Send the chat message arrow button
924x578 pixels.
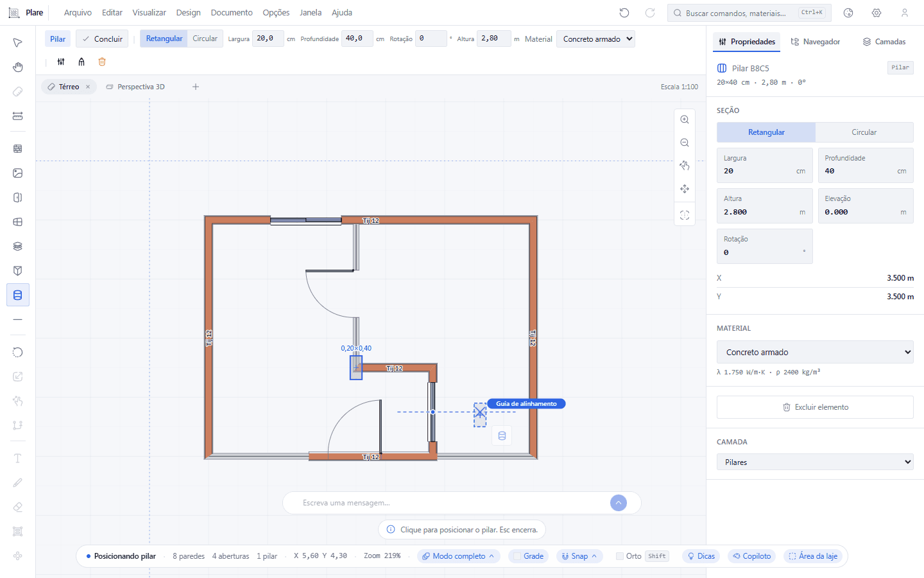coord(619,503)
